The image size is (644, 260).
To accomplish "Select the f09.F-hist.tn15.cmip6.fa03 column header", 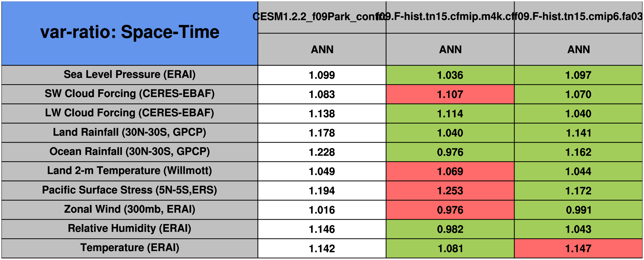I will tap(578, 17).
